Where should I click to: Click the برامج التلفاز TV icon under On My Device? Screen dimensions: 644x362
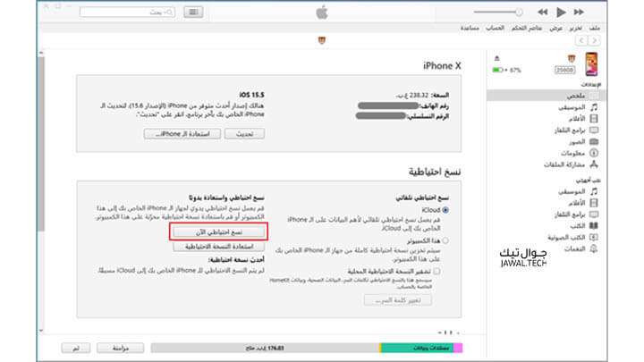click(594, 215)
